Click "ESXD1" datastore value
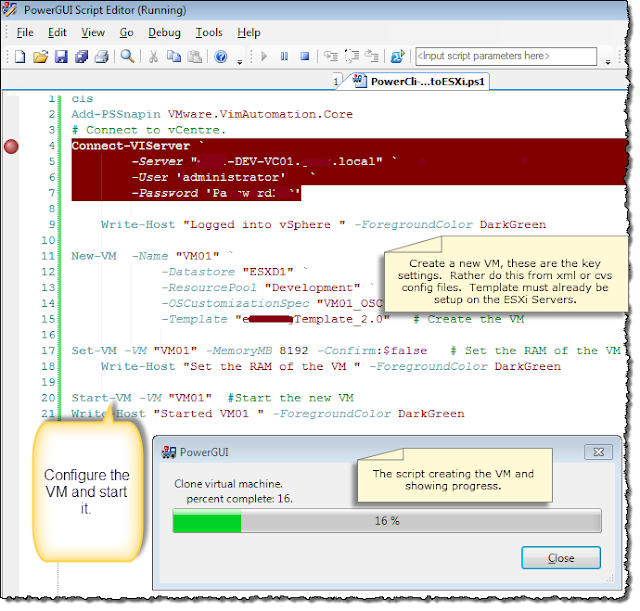 (268, 272)
